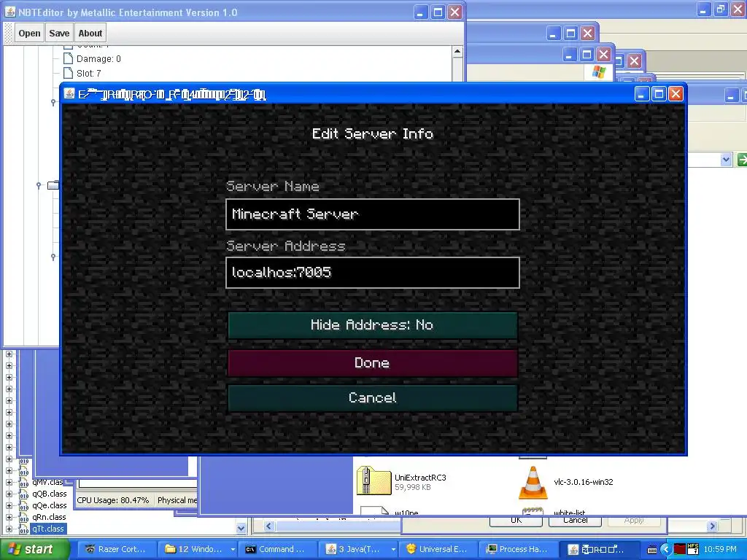
Task: Click the CPU Usage: 80.47% status text
Action: click(x=113, y=500)
